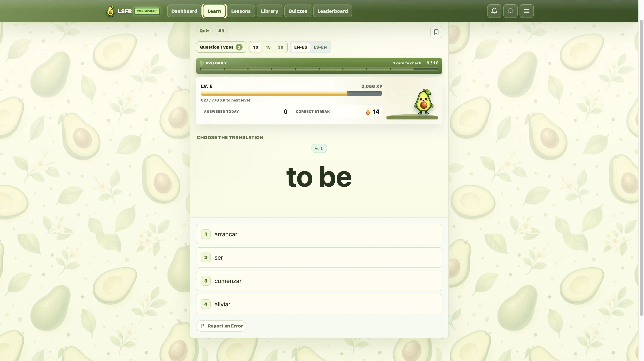Click the Quiz tag chip
The width and height of the screenshot is (644, 361).
204,31
